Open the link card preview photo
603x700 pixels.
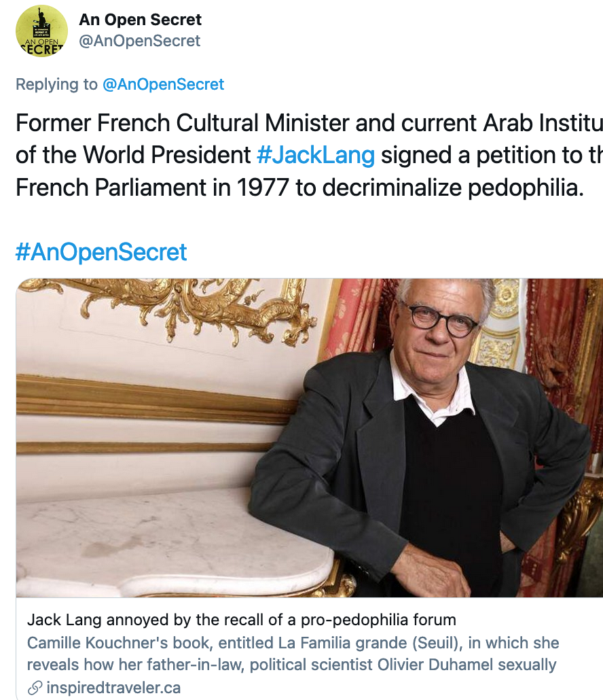310,438
